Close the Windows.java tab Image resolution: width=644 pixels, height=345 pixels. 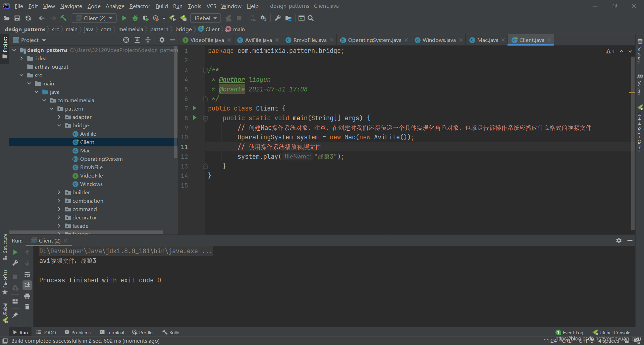[x=461, y=40]
